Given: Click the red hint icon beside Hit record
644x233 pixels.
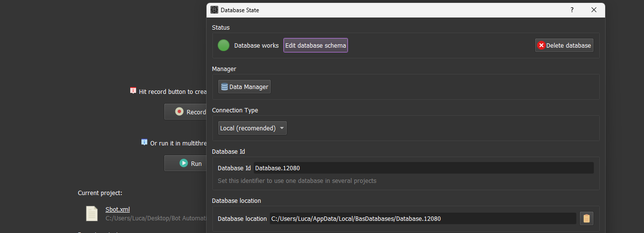Looking at the screenshot, I should [x=133, y=91].
